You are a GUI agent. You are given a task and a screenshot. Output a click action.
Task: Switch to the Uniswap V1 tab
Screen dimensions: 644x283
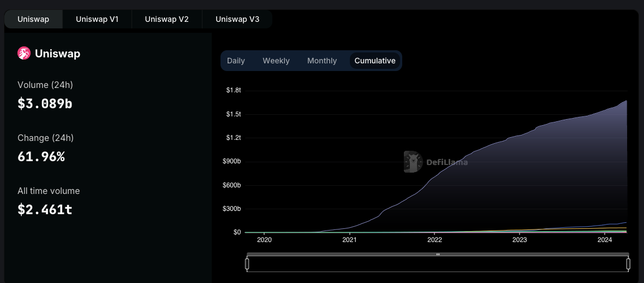point(97,19)
